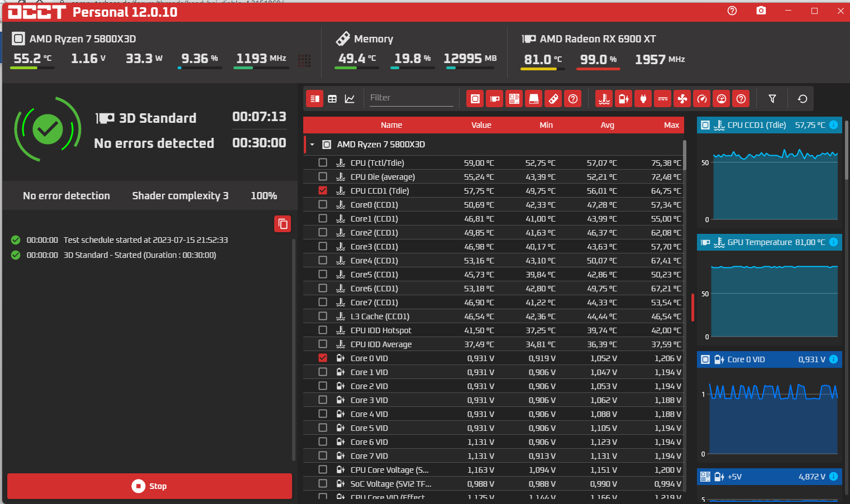Toggle the unknown hardware filter question icon
Image resolution: width=850 pixels, height=504 pixels.
pyautogui.click(x=573, y=99)
